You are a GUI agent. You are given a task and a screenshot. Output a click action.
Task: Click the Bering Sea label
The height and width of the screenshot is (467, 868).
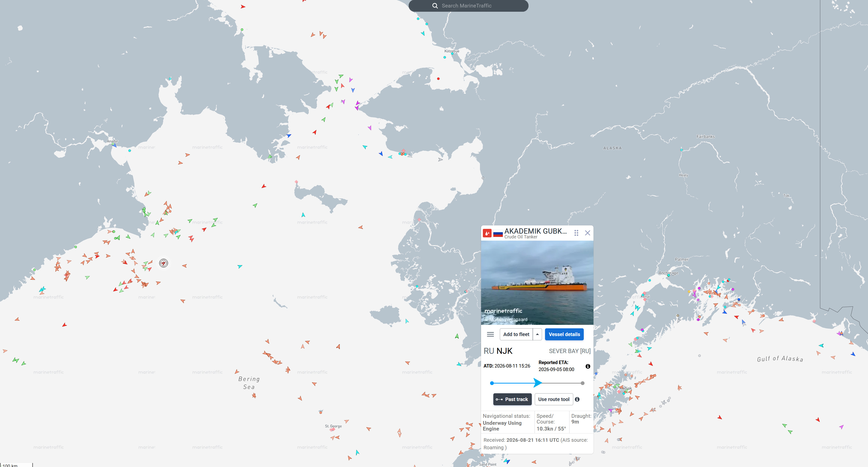[249, 383]
